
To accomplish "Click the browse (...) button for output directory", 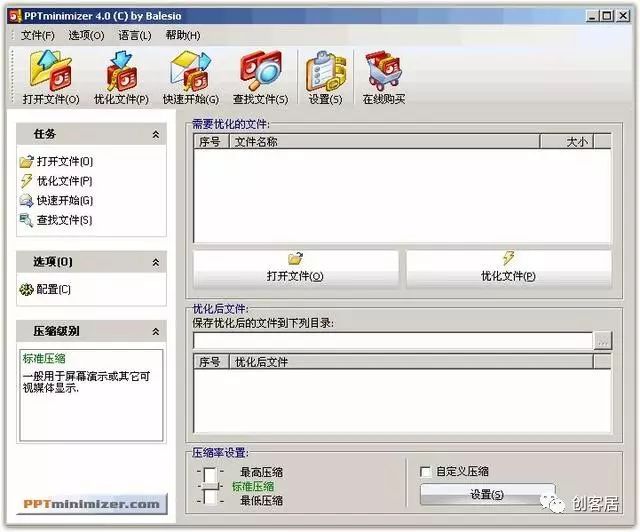I will click(x=603, y=341).
